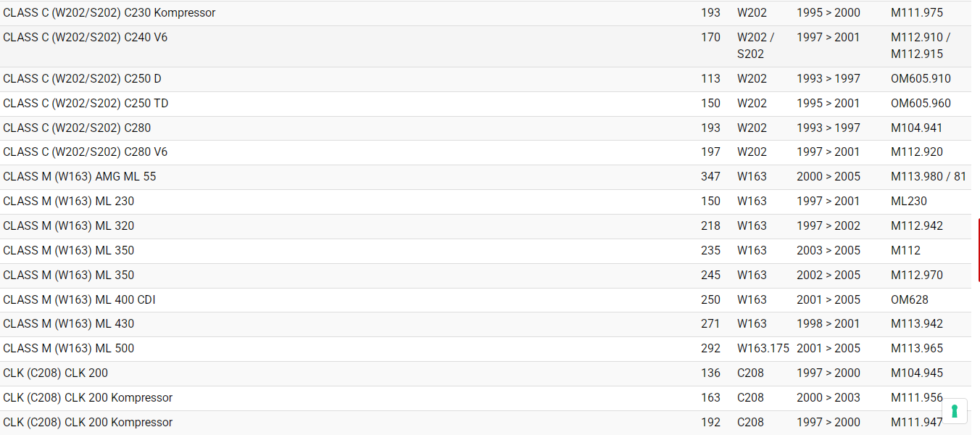Select the C250 D model name

tap(83, 78)
